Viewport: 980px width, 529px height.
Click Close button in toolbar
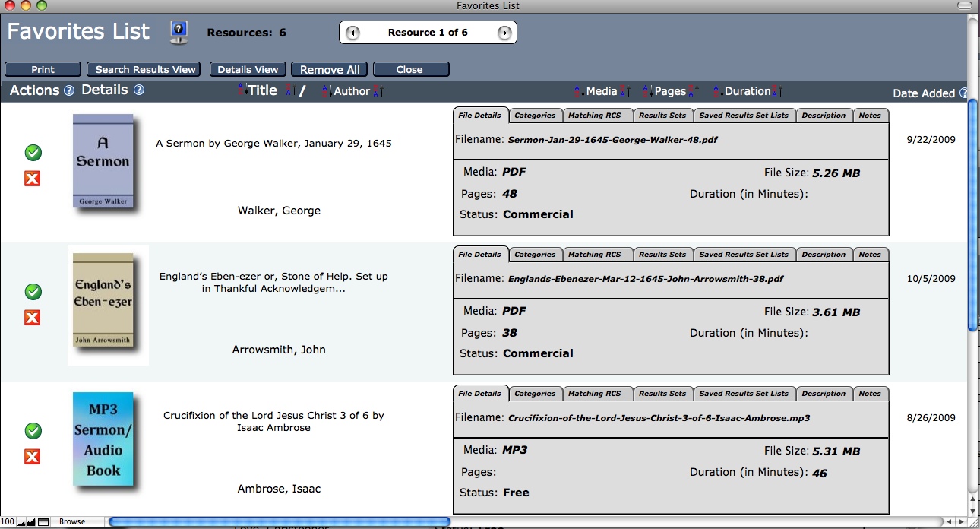point(409,69)
